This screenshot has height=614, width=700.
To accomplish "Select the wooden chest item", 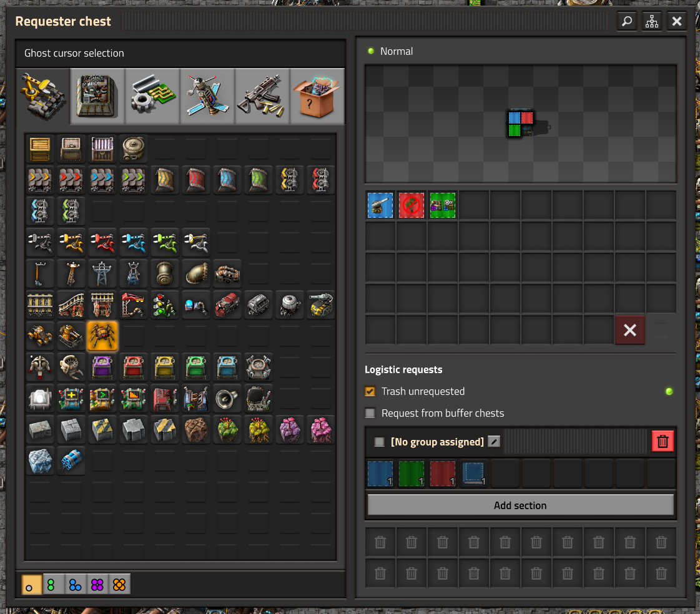I will pyautogui.click(x=40, y=149).
